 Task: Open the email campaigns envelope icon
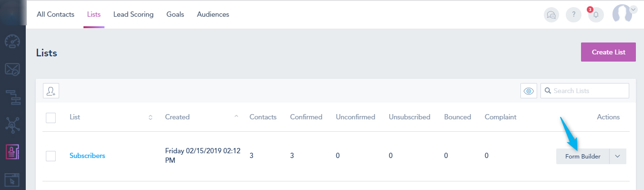coord(12,70)
